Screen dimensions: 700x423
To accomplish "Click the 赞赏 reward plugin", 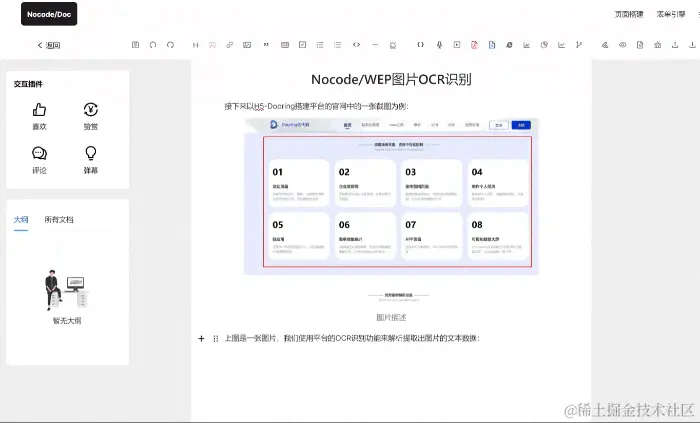I will pyautogui.click(x=91, y=116).
